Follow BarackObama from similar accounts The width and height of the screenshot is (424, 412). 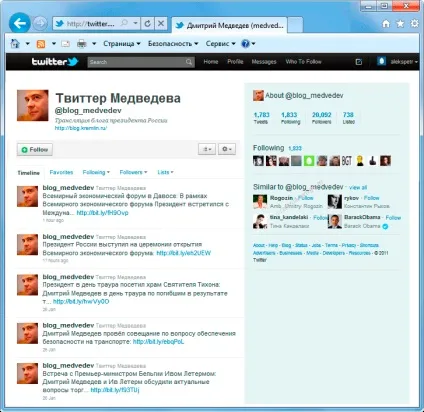coord(393,218)
